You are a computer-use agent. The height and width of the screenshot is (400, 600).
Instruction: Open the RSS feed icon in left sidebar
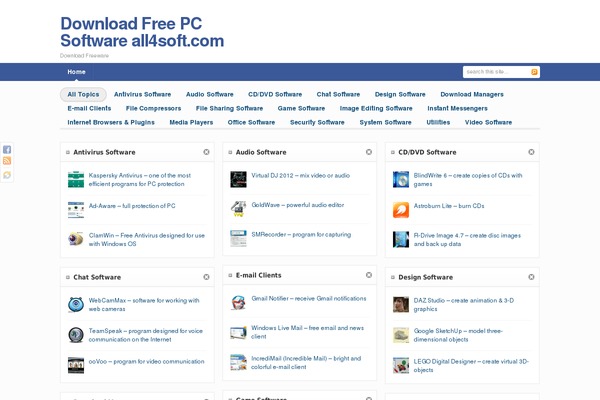(x=7, y=161)
